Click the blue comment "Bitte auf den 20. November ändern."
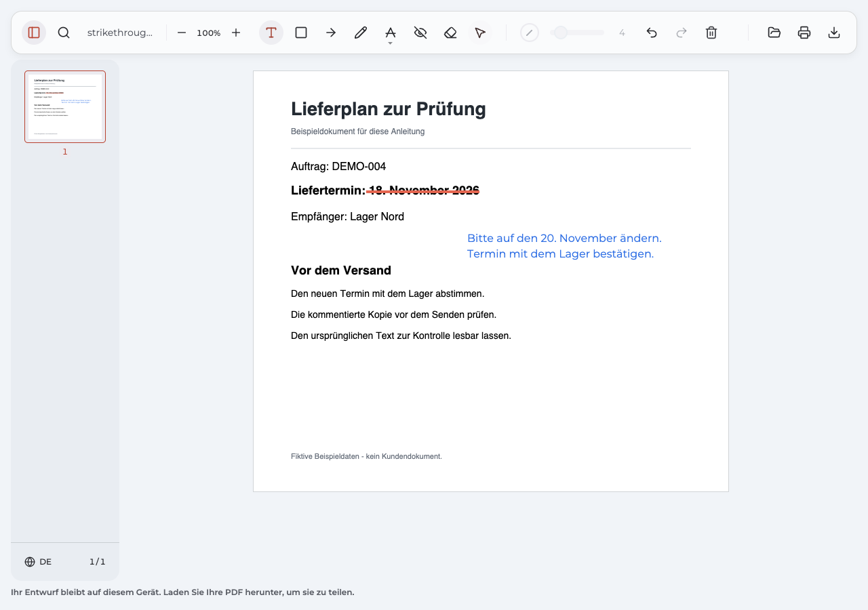 [564, 239]
